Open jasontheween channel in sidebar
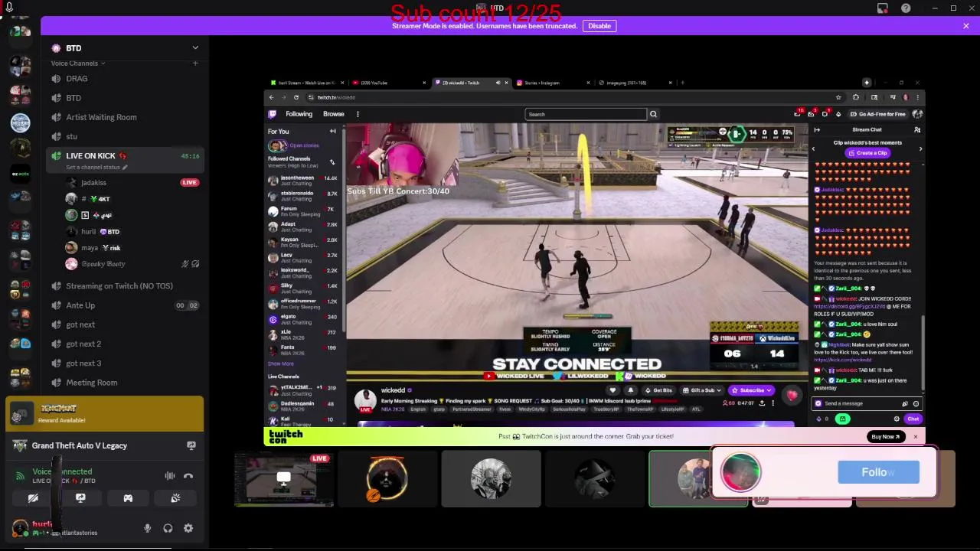Screen dimensions: 980x551 [x=303, y=181]
